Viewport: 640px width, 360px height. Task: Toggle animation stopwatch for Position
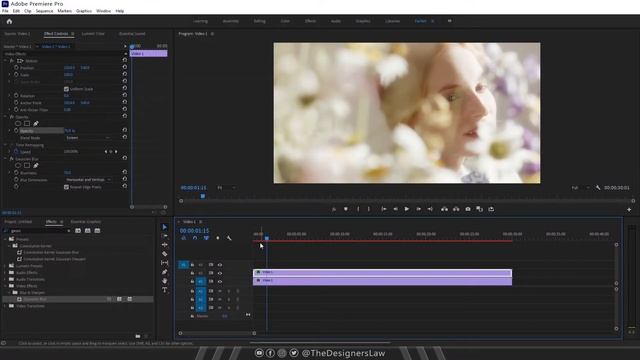pyautogui.click(x=16, y=68)
